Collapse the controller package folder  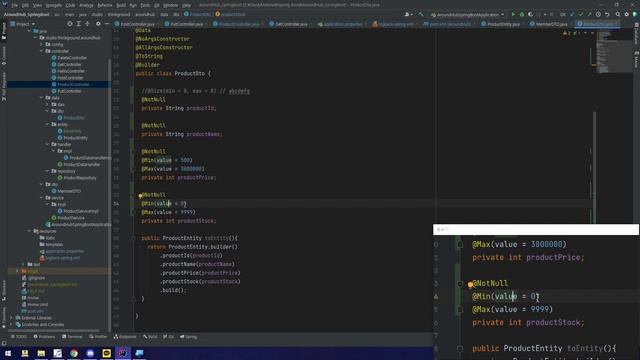click(x=42, y=51)
